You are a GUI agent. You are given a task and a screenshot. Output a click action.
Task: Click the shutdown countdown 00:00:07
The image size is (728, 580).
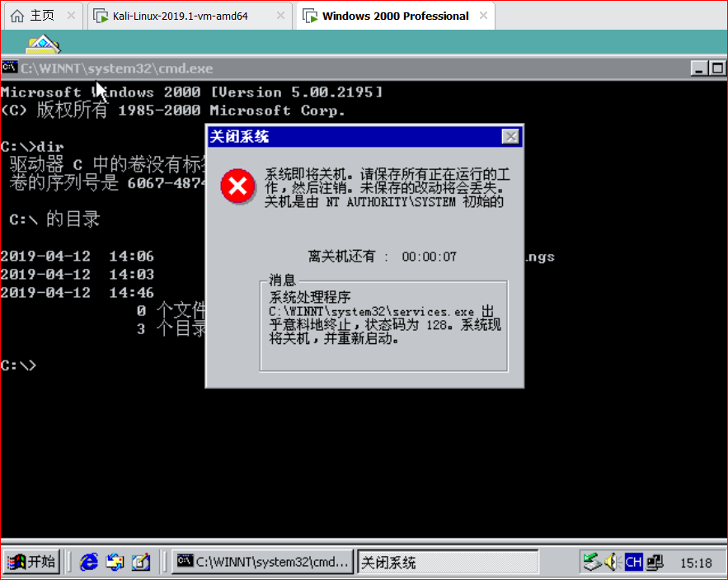[429, 257]
